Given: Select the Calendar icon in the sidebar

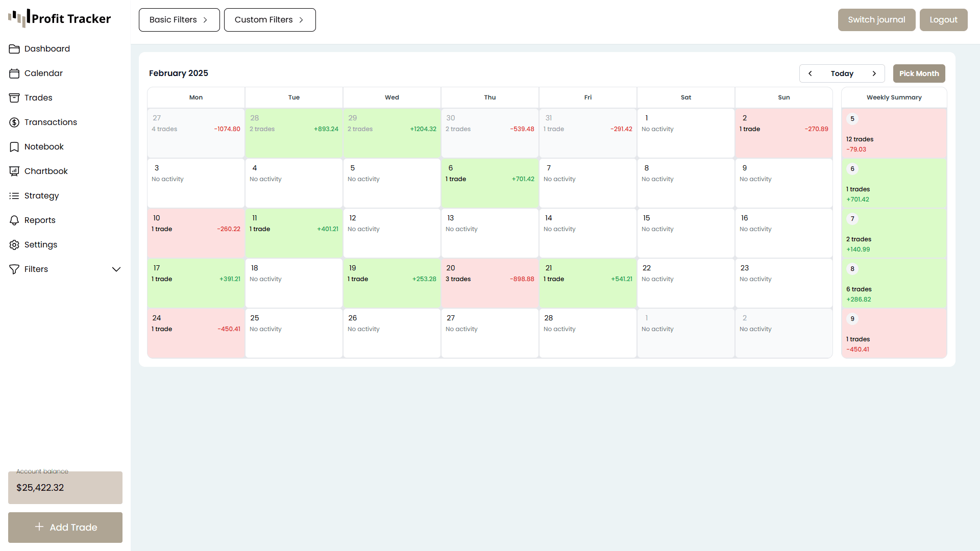Looking at the screenshot, I should coord(15,73).
